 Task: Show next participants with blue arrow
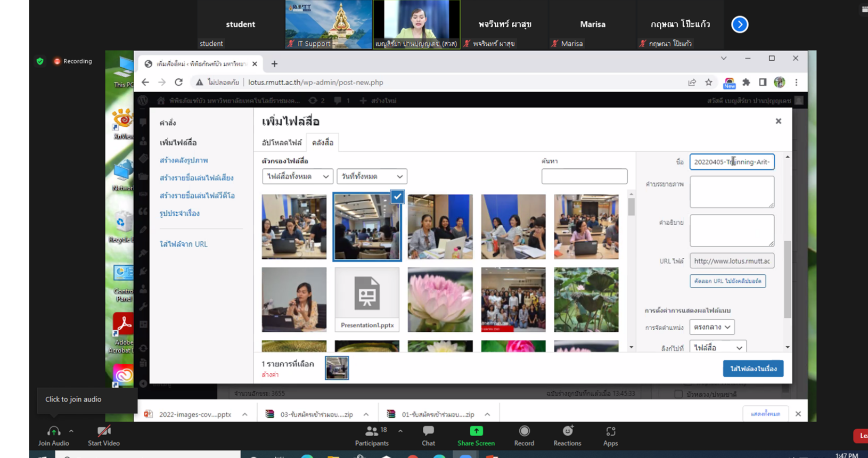click(740, 24)
